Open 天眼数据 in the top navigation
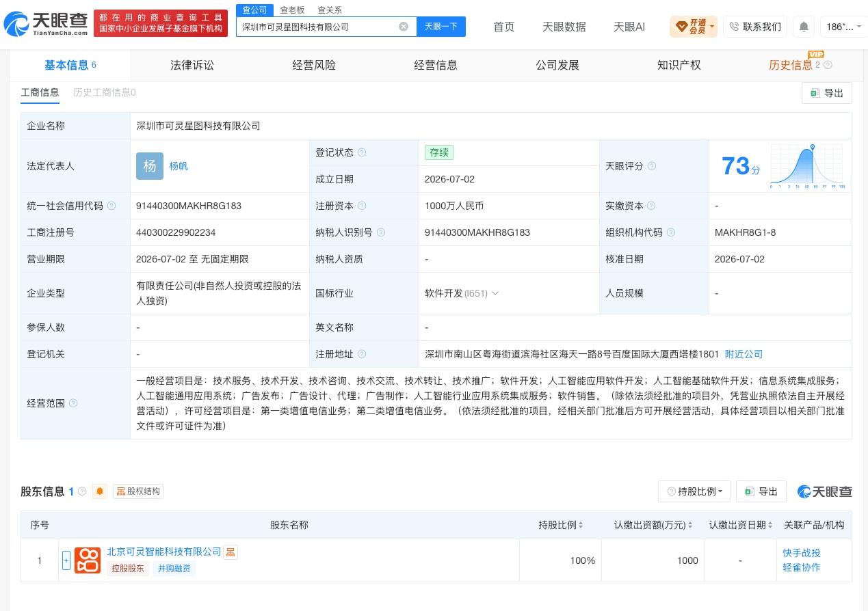Viewport: 868px width, 611px height. pos(564,27)
